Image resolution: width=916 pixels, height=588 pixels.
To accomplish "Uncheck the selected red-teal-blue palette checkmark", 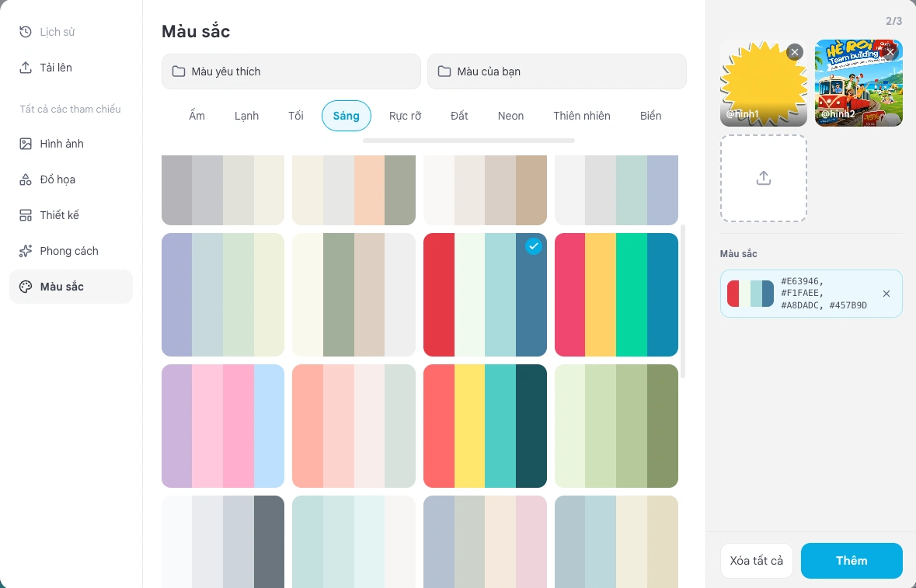I will click(533, 246).
